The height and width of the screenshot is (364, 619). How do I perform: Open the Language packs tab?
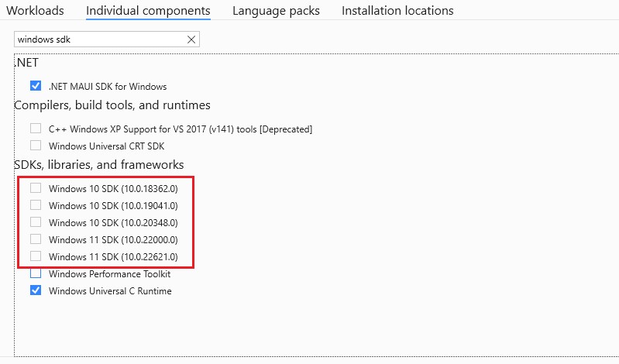coord(276,11)
